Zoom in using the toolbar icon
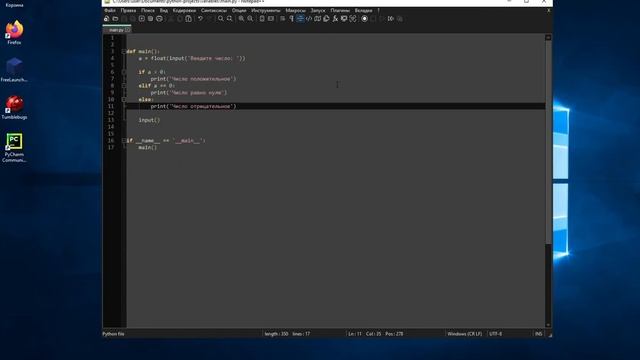The width and height of the screenshot is (640, 360). [x=242, y=19]
